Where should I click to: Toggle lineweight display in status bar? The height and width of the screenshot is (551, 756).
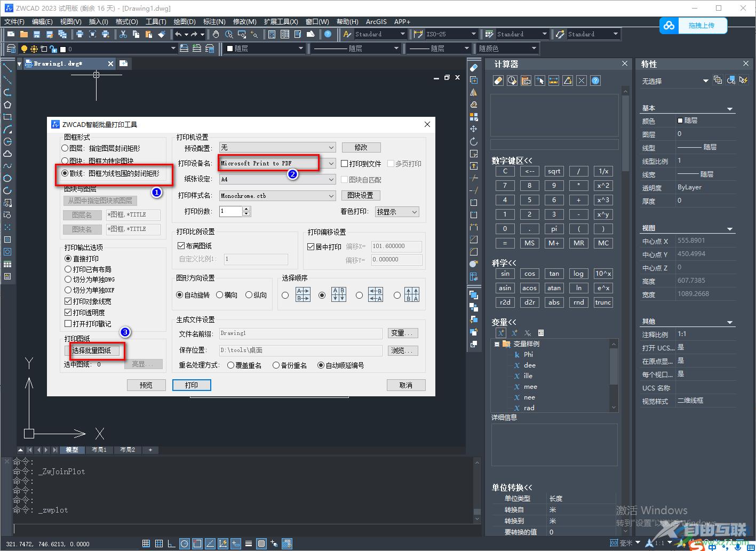(249, 544)
